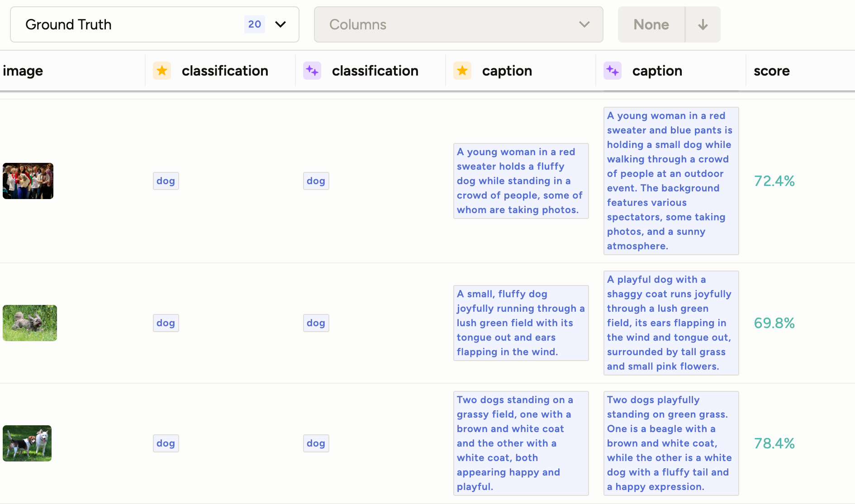Image resolution: width=855 pixels, height=504 pixels.
Task: Click the down arrow sort direction button
Action: (703, 24)
